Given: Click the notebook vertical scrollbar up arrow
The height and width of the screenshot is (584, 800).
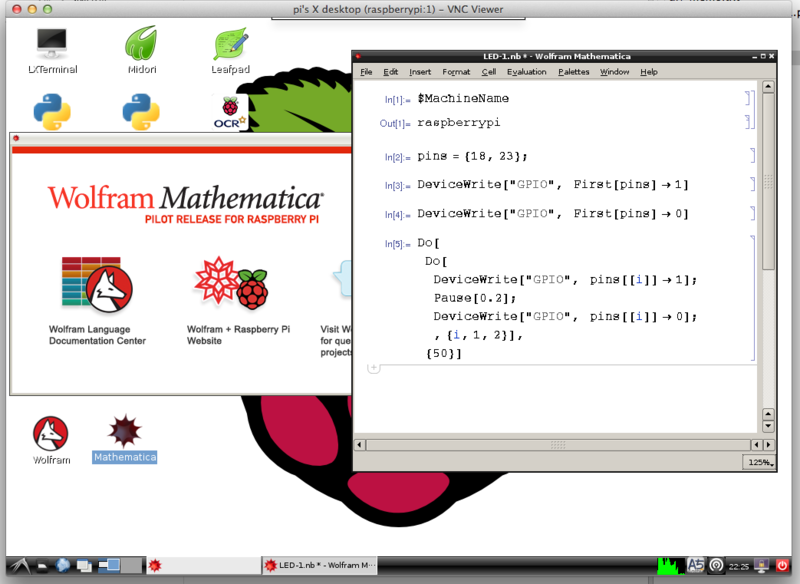Looking at the screenshot, I should click(x=768, y=87).
